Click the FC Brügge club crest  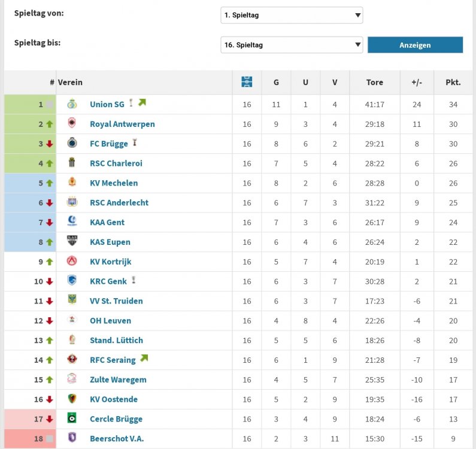pyautogui.click(x=72, y=142)
